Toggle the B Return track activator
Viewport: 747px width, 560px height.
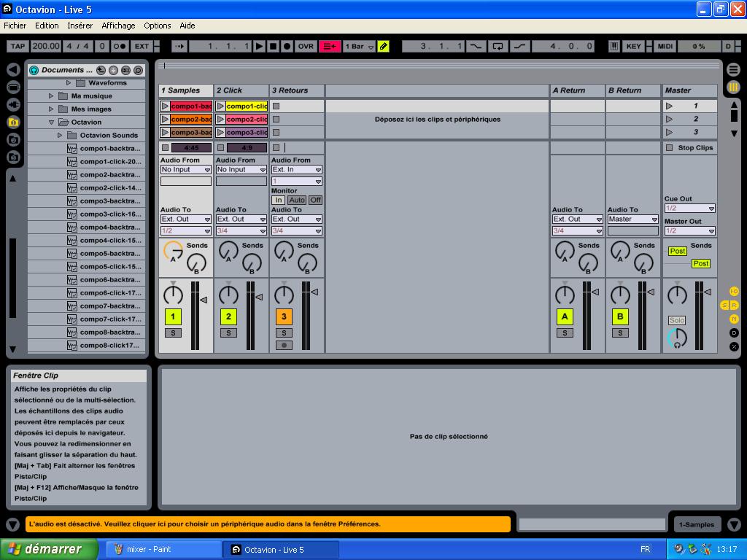click(x=620, y=316)
